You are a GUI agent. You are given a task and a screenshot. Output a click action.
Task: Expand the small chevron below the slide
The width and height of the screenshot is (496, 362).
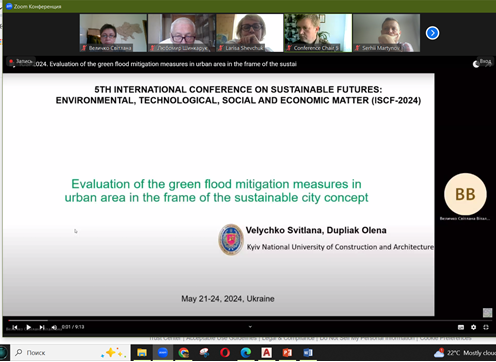[250, 327]
